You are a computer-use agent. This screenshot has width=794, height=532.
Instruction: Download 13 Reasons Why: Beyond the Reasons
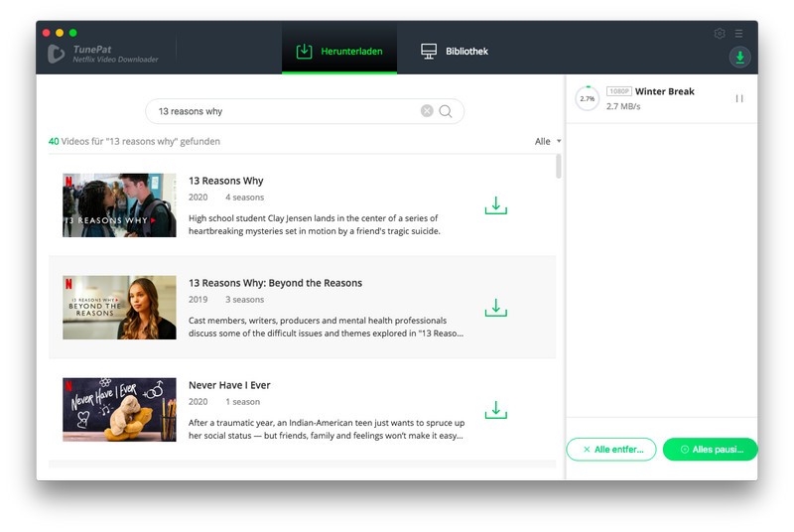click(x=495, y=308)
